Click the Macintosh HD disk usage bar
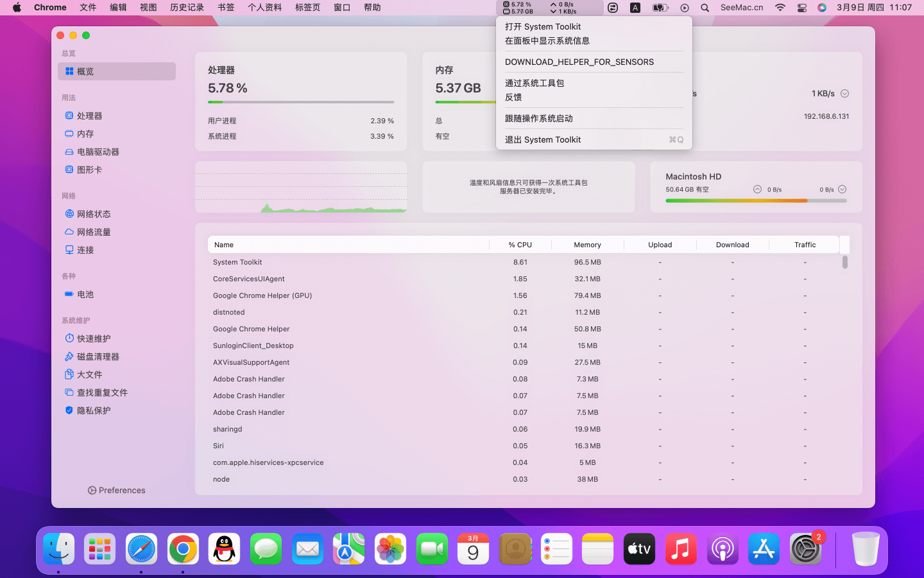Screen dimensions: 924x578 pos(755,201)
